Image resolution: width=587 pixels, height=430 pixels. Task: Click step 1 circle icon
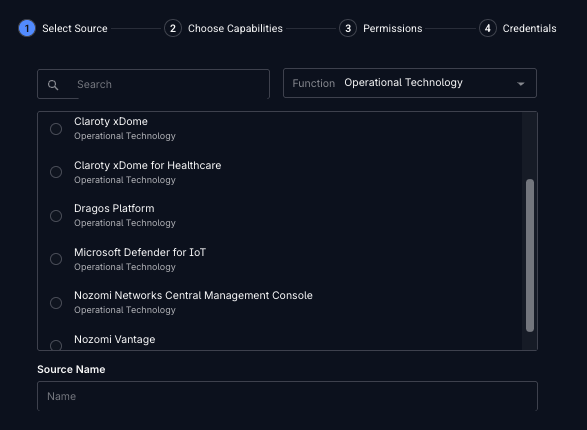coord(27,28)
